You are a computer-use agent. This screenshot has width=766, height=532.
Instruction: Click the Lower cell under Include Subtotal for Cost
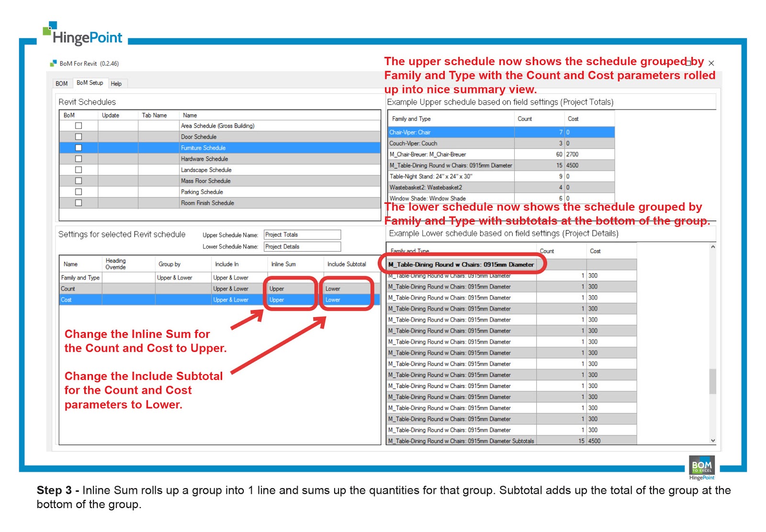(346, 299)
